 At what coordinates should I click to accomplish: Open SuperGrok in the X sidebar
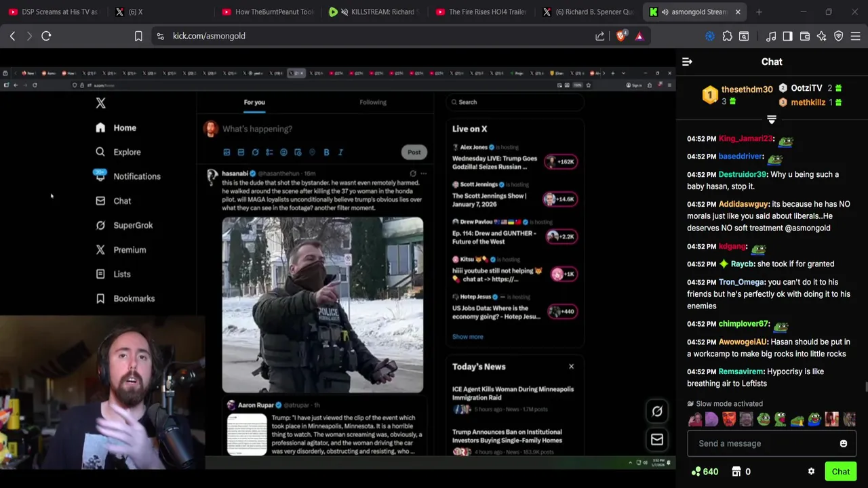[x=124, y=226]
